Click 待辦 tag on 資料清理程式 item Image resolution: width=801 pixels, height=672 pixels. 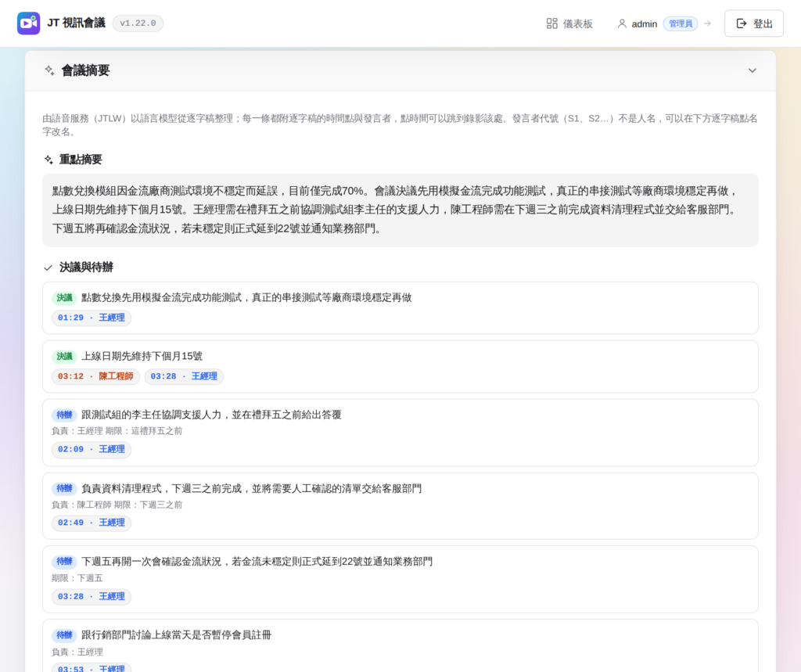[64, 488]
